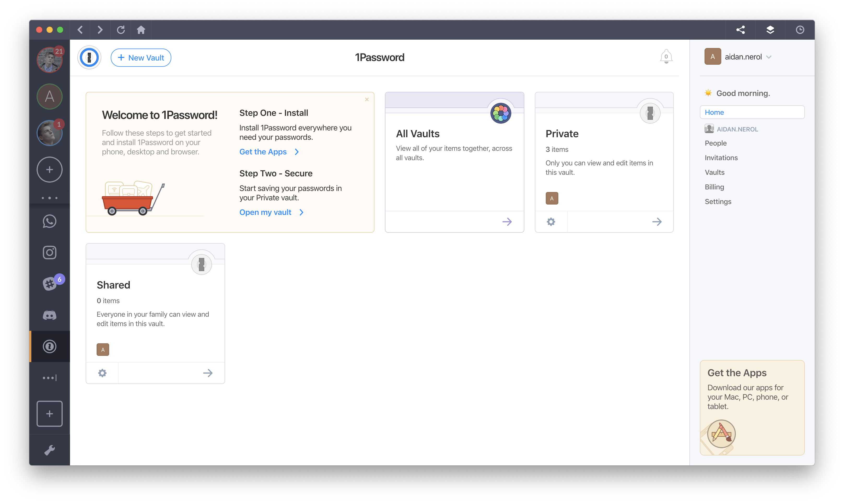Select the Vaults menu item
844x504 pixels.
[x=715, y=172]
